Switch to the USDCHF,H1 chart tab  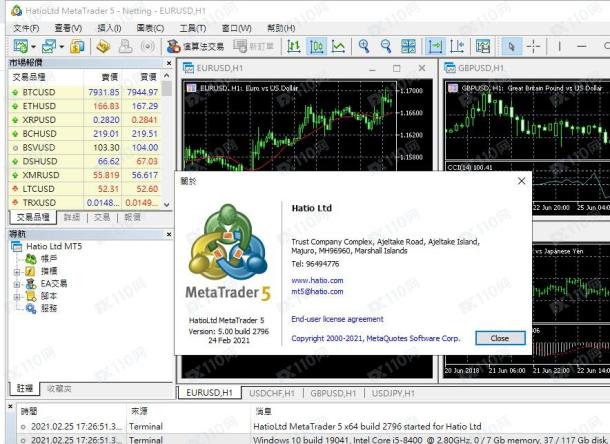pyautogui.click(x=272, y=393)
